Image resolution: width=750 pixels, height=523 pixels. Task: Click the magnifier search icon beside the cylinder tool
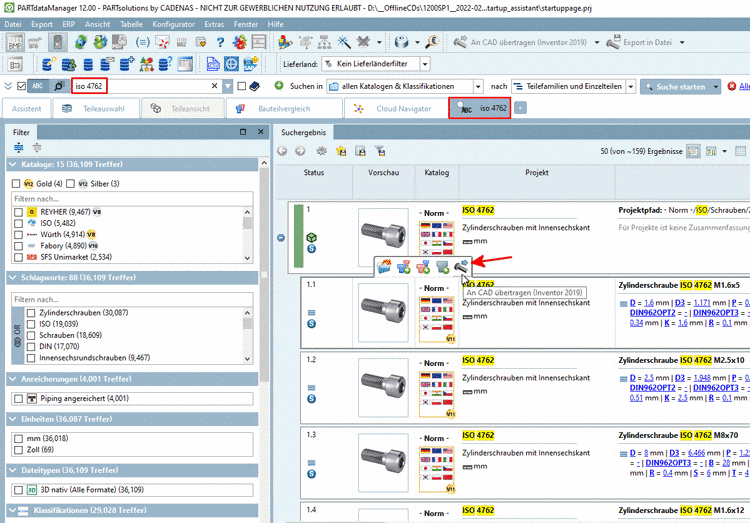(432, 43)
